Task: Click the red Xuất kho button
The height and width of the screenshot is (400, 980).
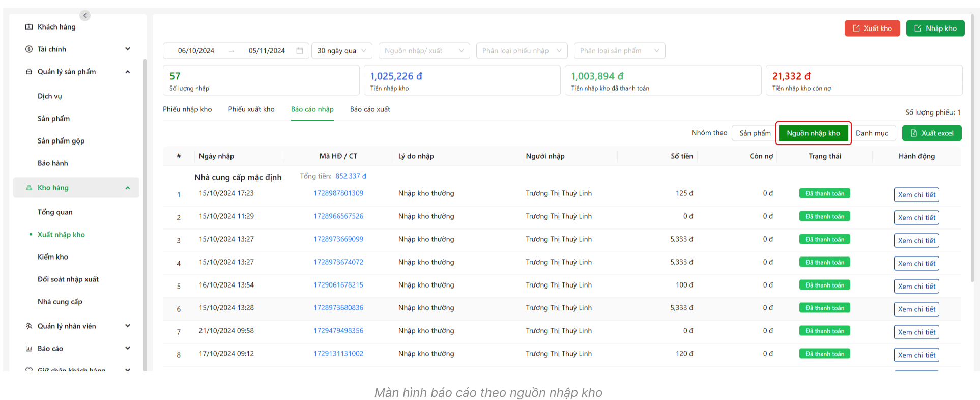Action: pyautogui.click(x=872, y=28)
